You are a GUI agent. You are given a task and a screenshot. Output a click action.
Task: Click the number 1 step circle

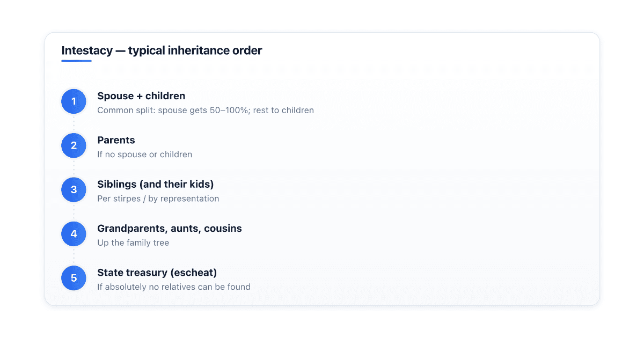pyautogui.click(x=74, y=101)
